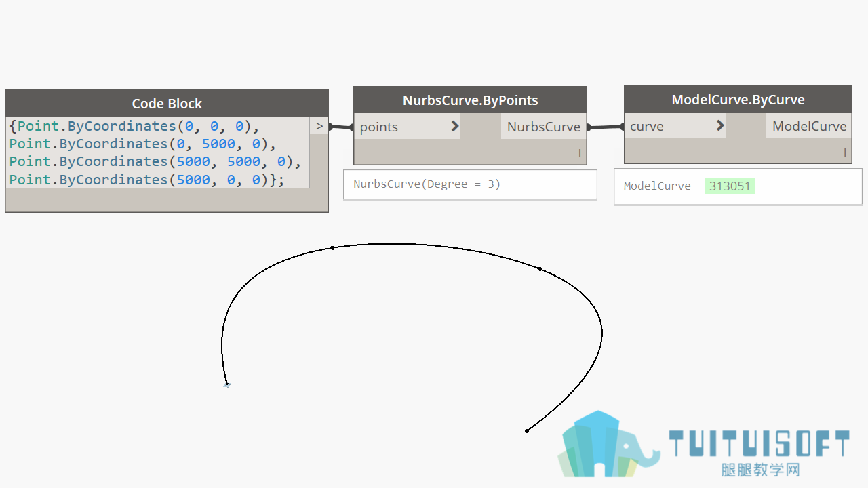This screenshot has width=868, height=488.
Task: Click the wire between NurbsCurve.ByPoints and ModelCurve.ByCurve
Action: pos(605,127)
